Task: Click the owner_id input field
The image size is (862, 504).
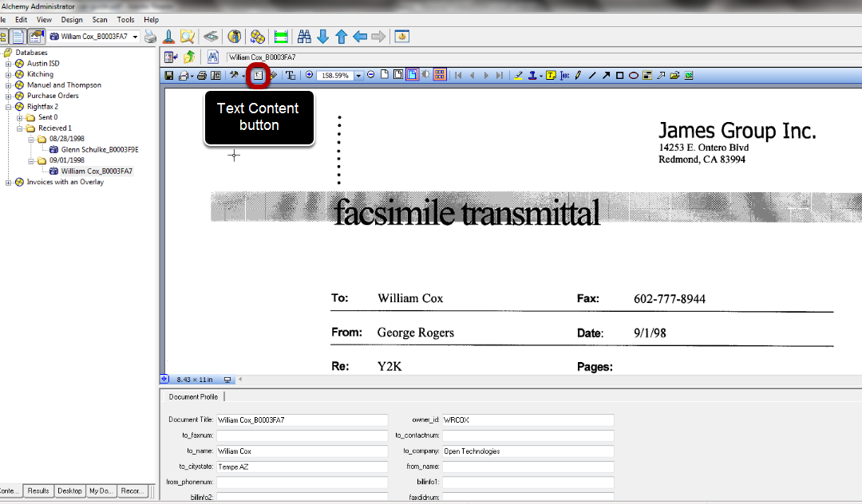Action: point(528,420)
